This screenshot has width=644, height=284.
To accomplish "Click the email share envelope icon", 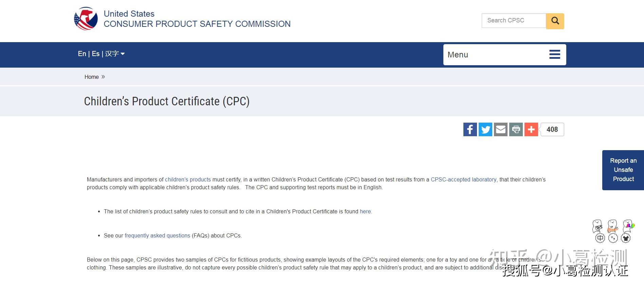I will pos(500,129).
